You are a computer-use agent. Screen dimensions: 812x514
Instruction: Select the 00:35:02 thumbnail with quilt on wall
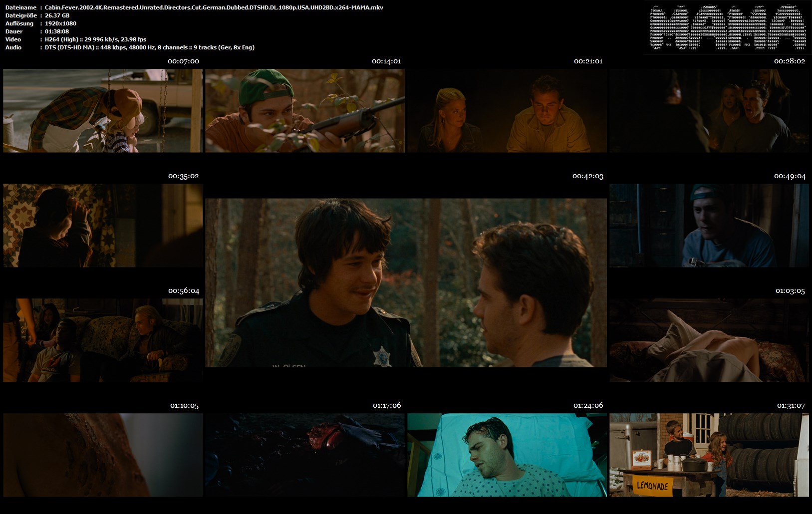pos(103,226)
